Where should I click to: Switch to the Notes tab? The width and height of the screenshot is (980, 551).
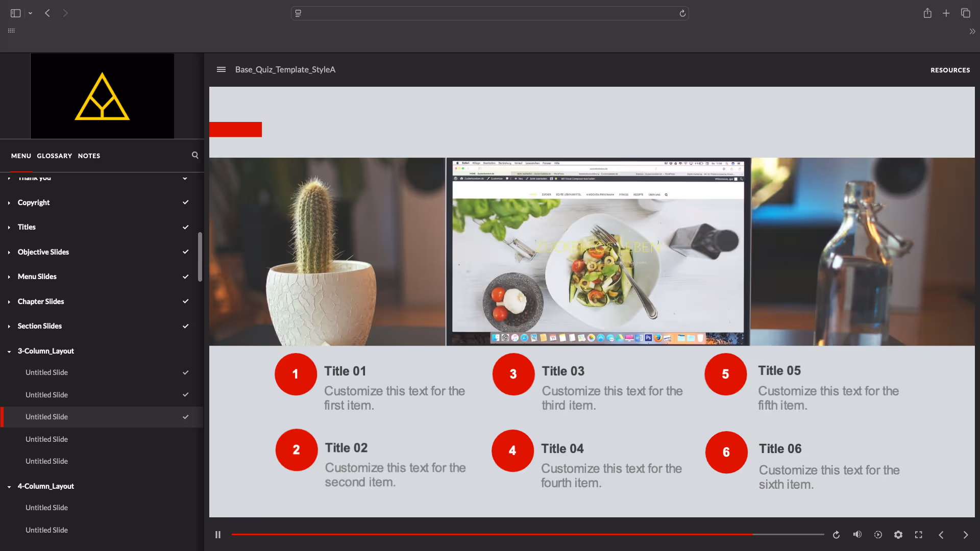pos(89,156)
